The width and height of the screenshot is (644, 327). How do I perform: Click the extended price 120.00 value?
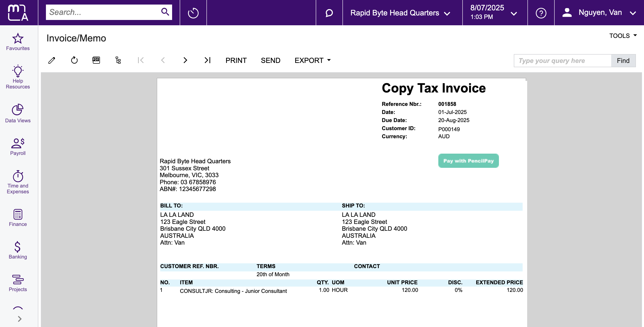pos(515,290)
